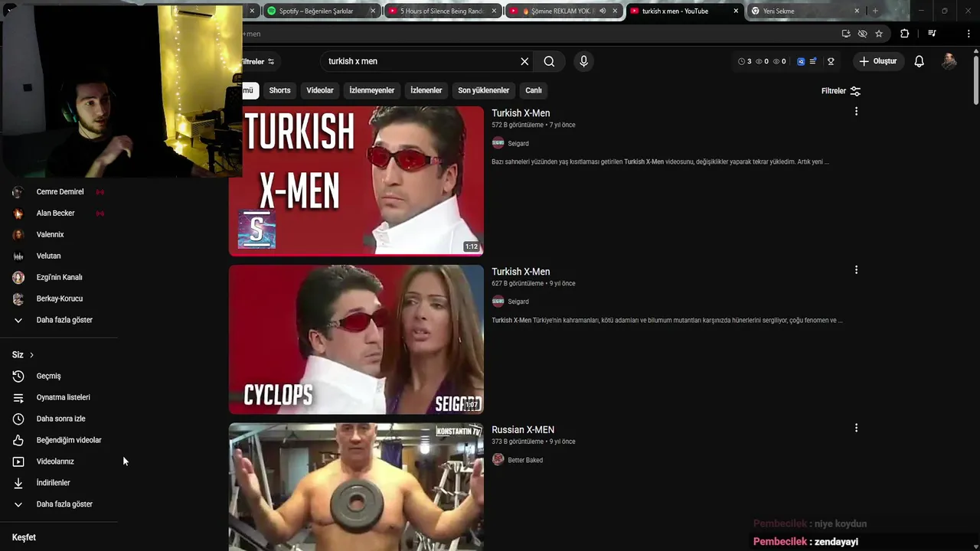Open options menu for second Turkish X-Men video
The width and height of the screenshot is (980, 551).
pyautogui.click(x=856, y=270)
